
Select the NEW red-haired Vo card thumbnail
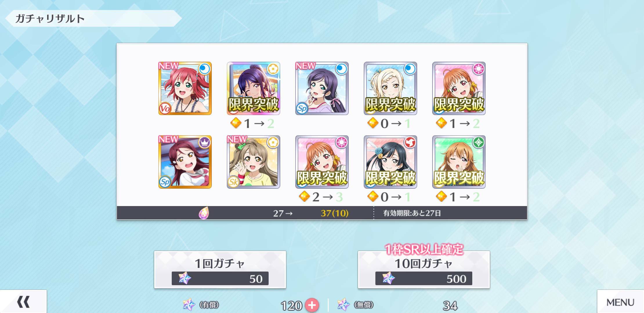coord(185,88)
